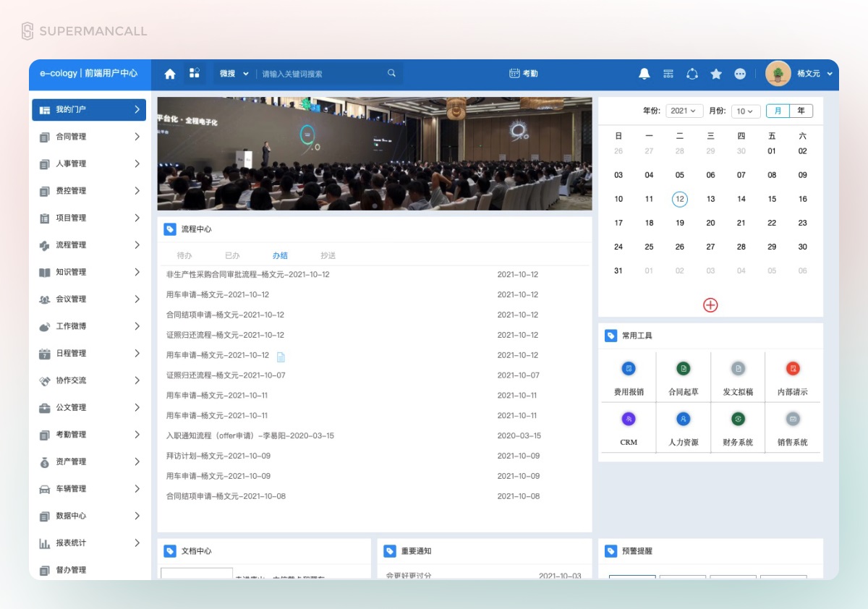Switch to the 抄送 tab

[x=328, y=255]
